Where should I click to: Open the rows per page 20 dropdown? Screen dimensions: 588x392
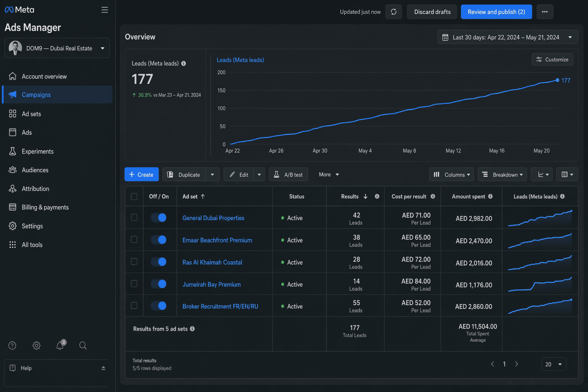pyautogui.click(x=554, y=364)
